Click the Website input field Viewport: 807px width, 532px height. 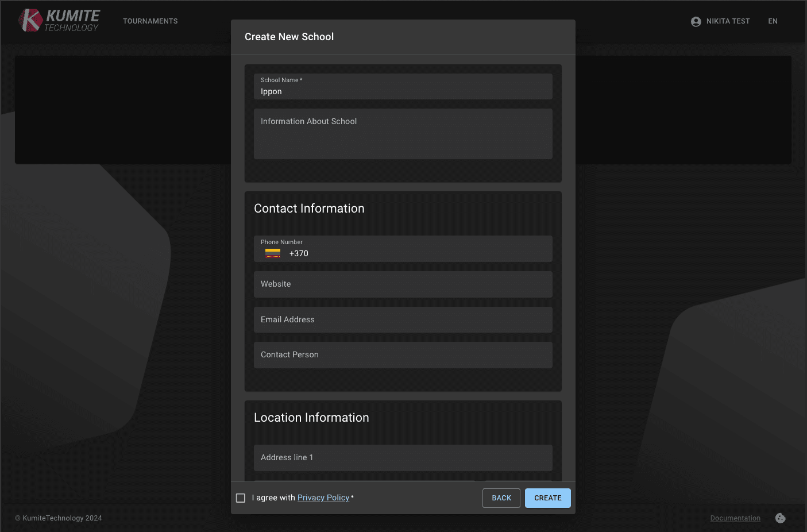pos(403,284)
